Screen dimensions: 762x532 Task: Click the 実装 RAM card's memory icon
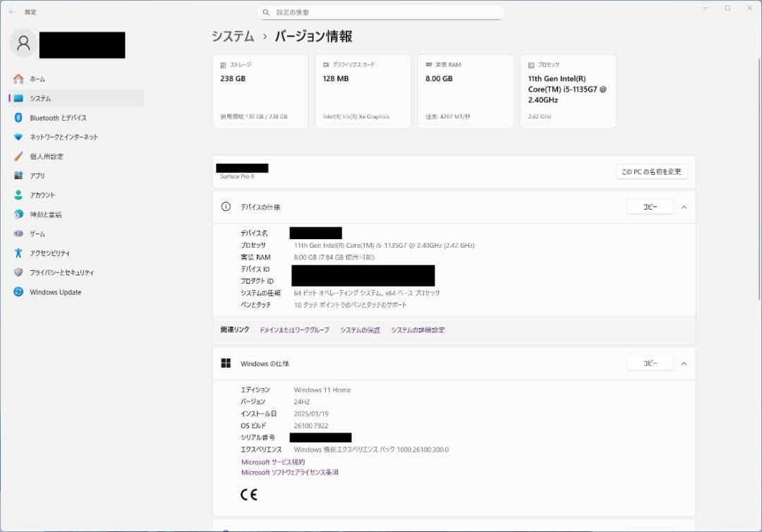pos(429,65)
